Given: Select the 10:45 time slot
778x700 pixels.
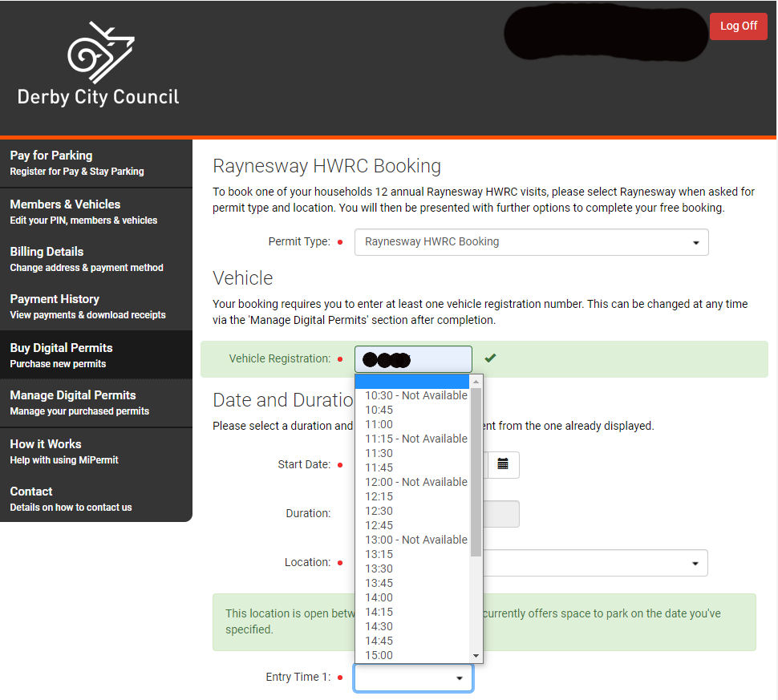Looking at the screenshot, I should point(379,410).
